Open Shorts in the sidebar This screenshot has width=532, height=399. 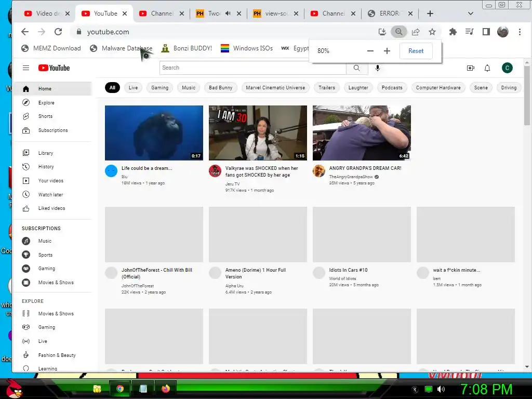tap(52, 116)
